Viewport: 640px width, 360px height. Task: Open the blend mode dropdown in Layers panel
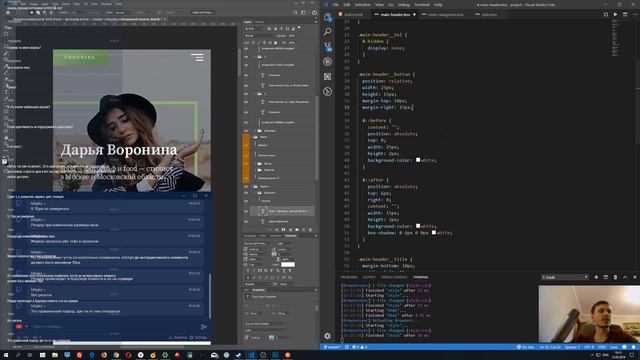[259, 36]
